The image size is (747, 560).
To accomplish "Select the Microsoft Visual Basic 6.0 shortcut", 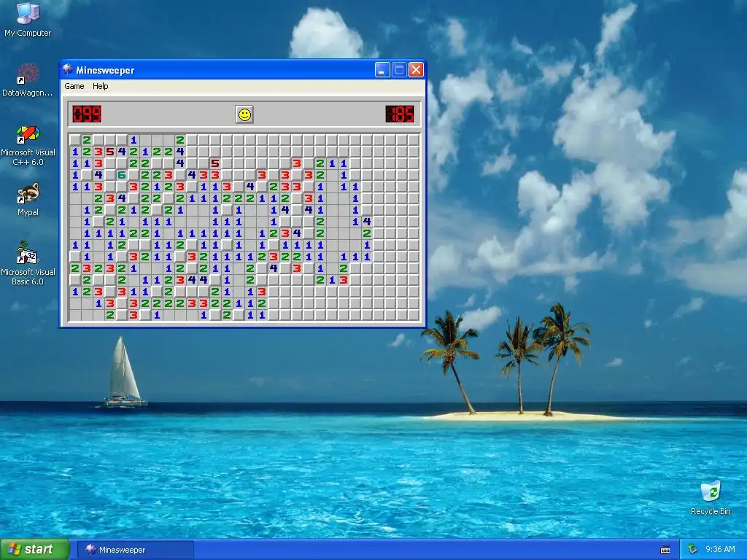I will pos(28,263).
